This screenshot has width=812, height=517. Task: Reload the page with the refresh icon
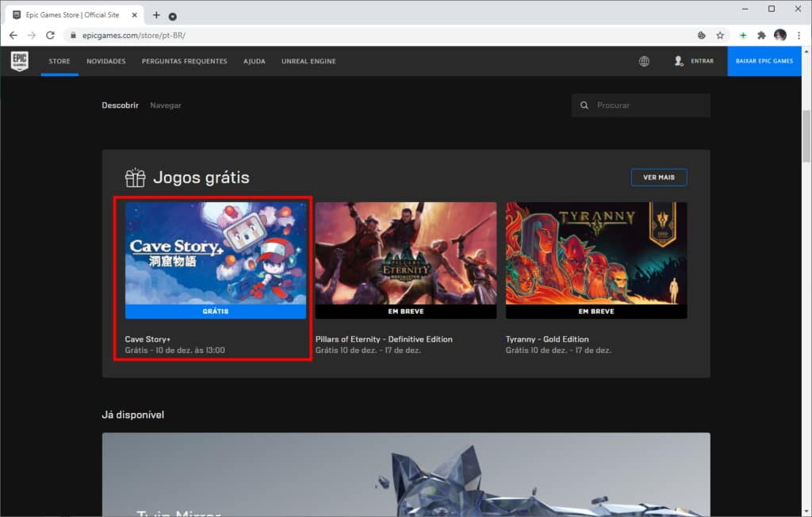pyautogui.click(x=50, y=35)
